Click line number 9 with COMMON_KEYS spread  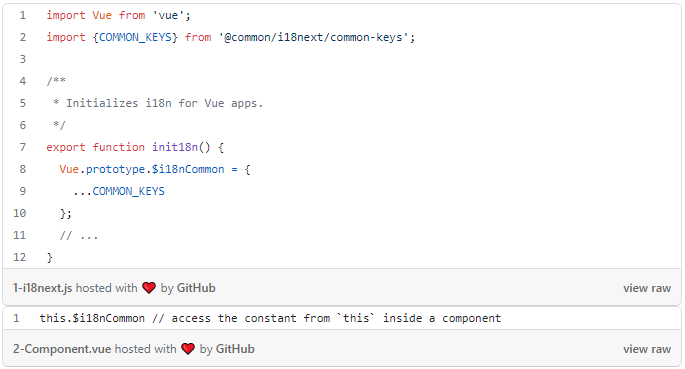(23, 191)
